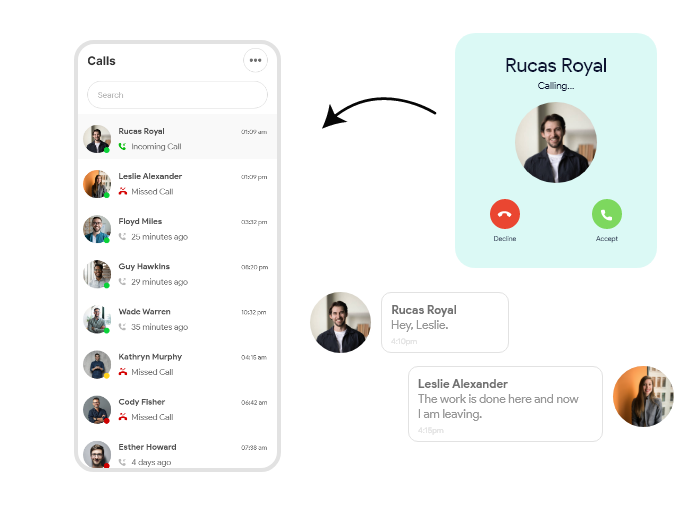The height and width of the screenshot is (512, 700).
Task: Open the three-dot options menu in Calls
Action: (256, 60)
